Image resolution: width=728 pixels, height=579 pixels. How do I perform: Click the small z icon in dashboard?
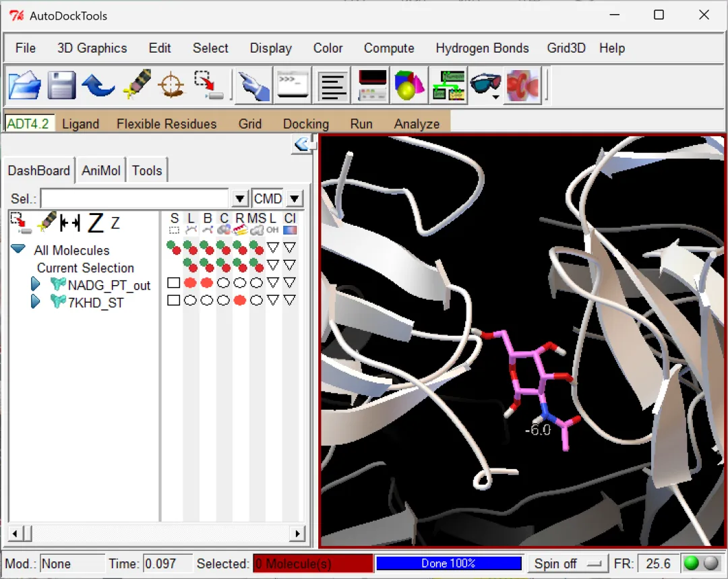click(115, 224)
